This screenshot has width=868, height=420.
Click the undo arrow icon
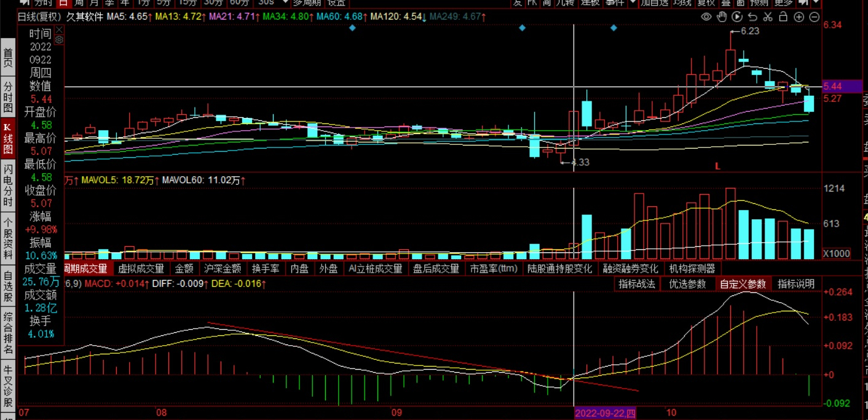tap(752, 17)
